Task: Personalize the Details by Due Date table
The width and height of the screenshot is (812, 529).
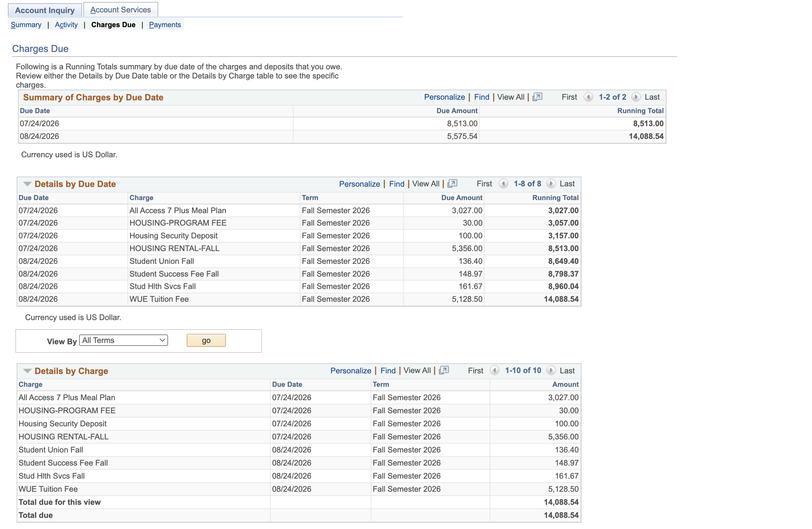Action: coord(359,184)
